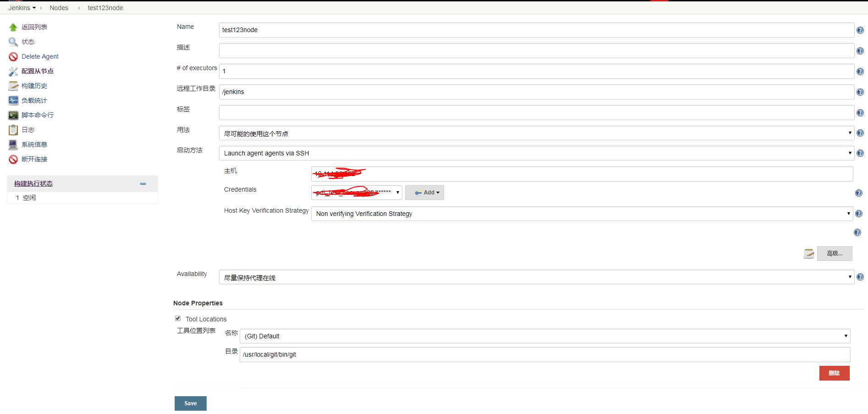This screenshot has height=414, width=868.
Task: Click the notepad icon for 构建历史
Action: click(x=13, y=86)
